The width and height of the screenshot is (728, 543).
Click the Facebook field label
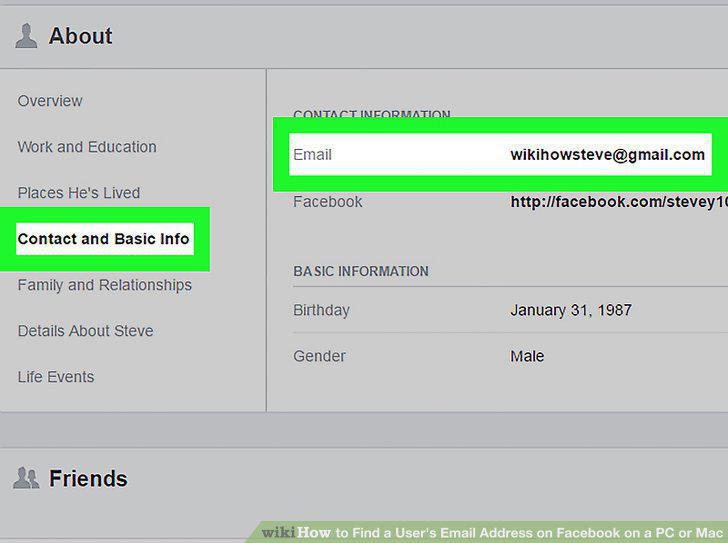pyautogui.click(x=328, y=201)
